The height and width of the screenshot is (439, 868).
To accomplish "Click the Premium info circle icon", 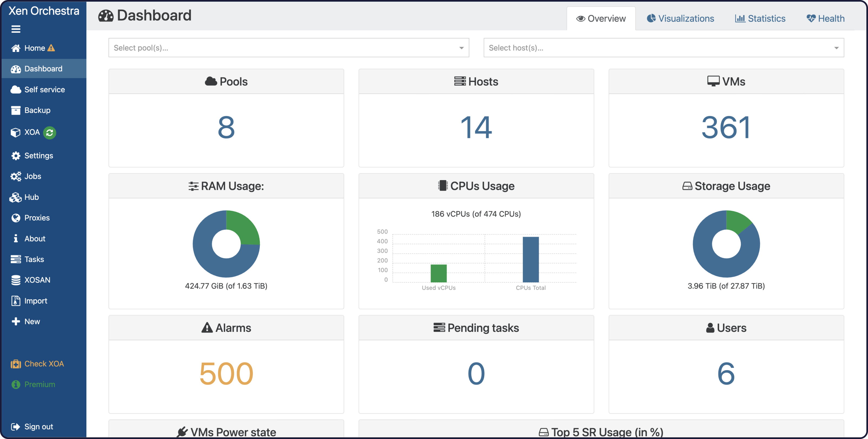I will pyautogui.click(x=16, y=384).
